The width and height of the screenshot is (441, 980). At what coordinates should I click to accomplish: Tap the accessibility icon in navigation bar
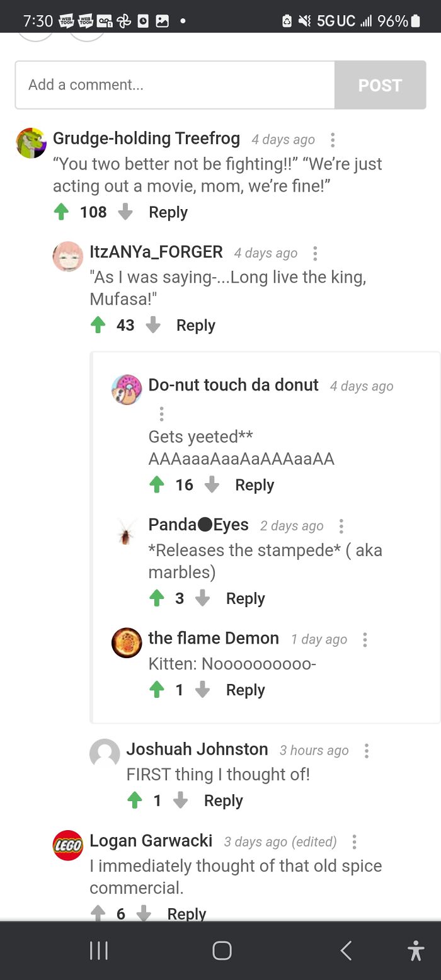[x=416, y=951]
